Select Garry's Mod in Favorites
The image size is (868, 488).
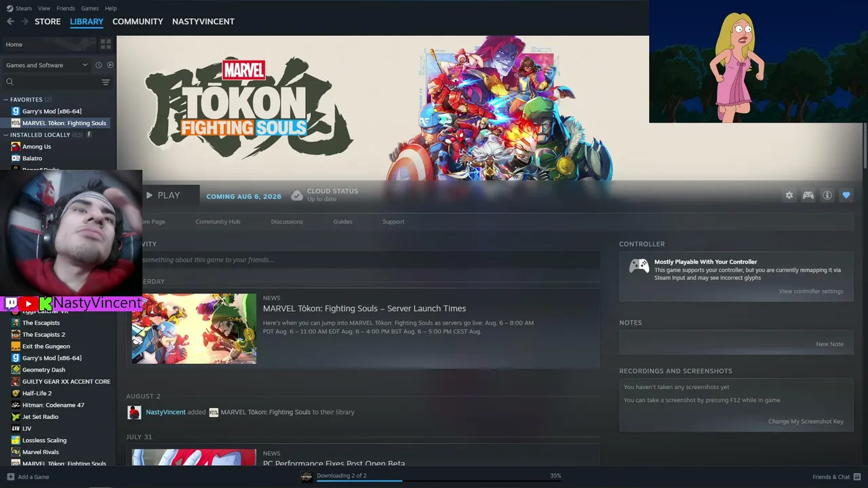point(52,111)
